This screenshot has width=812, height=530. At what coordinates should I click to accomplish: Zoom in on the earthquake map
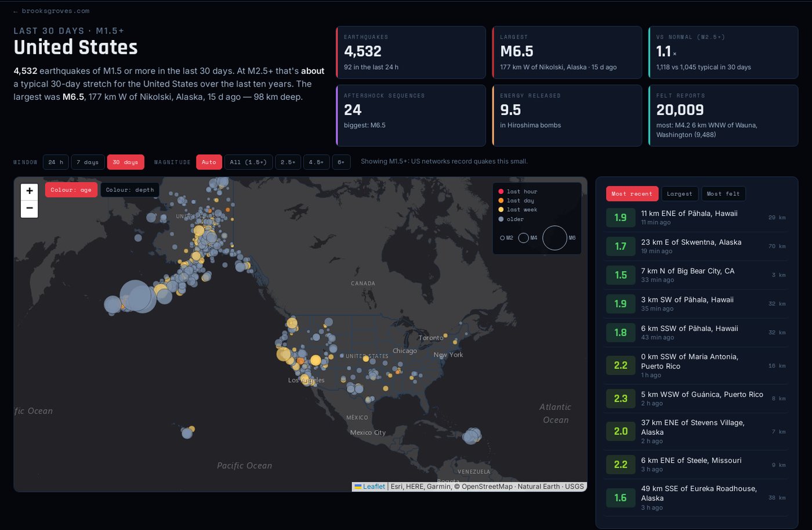[x=30, y=191]
